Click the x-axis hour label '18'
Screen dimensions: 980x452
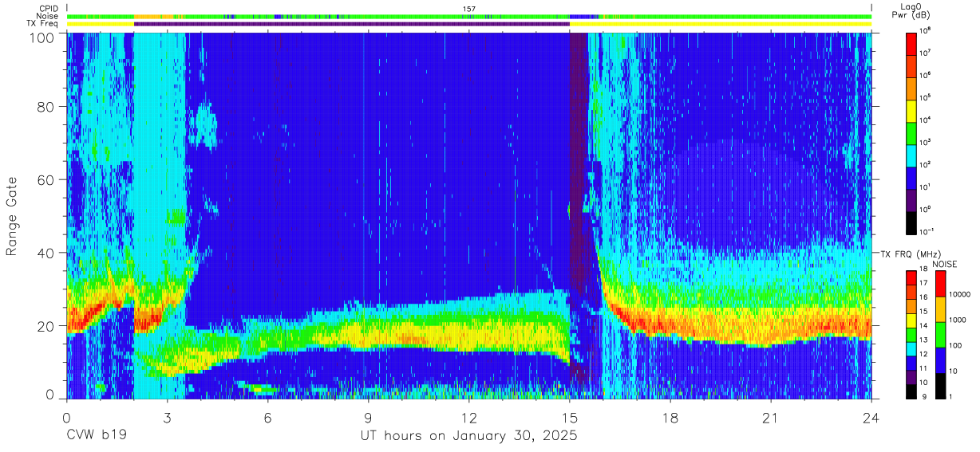(x=670, y=418)
